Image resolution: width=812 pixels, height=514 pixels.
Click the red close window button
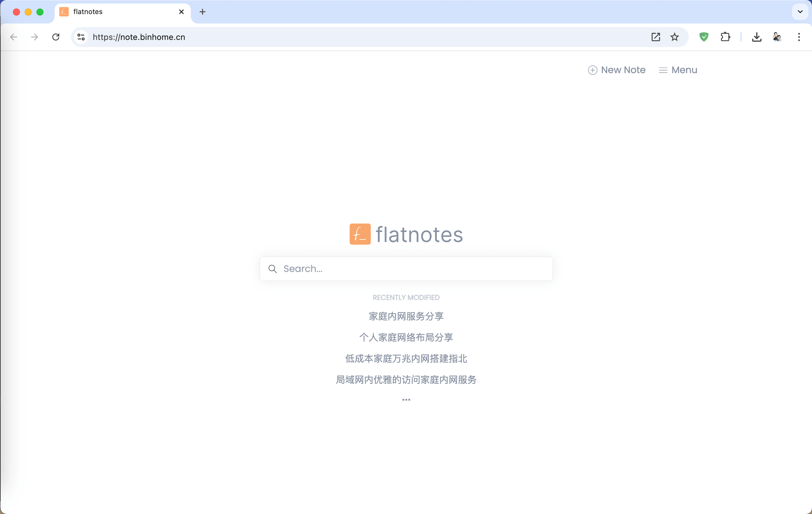coord(16,12)
